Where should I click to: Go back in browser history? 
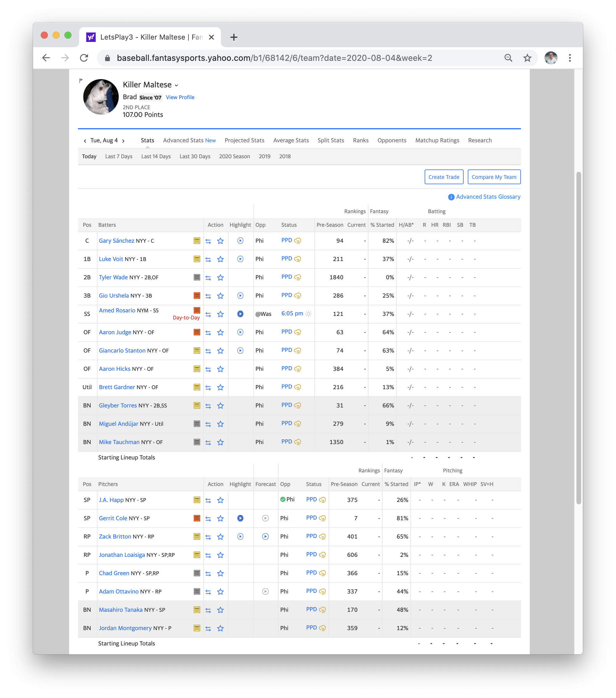point(46,58)
